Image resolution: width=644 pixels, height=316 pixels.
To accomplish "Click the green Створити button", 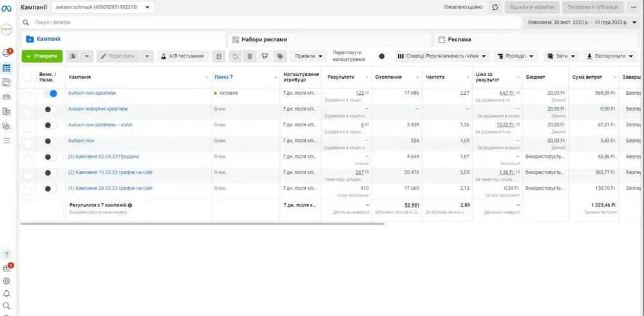I will [x=42, y=56].
